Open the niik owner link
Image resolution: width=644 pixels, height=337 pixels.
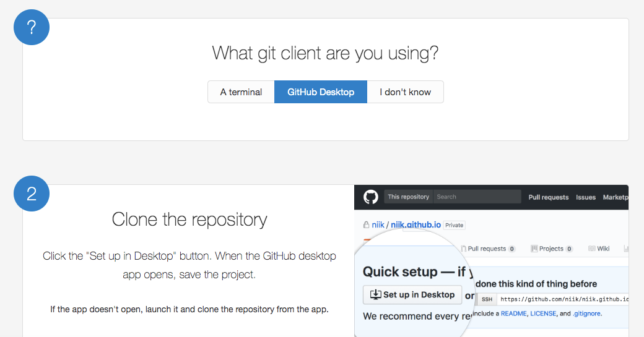coord(378,224)
